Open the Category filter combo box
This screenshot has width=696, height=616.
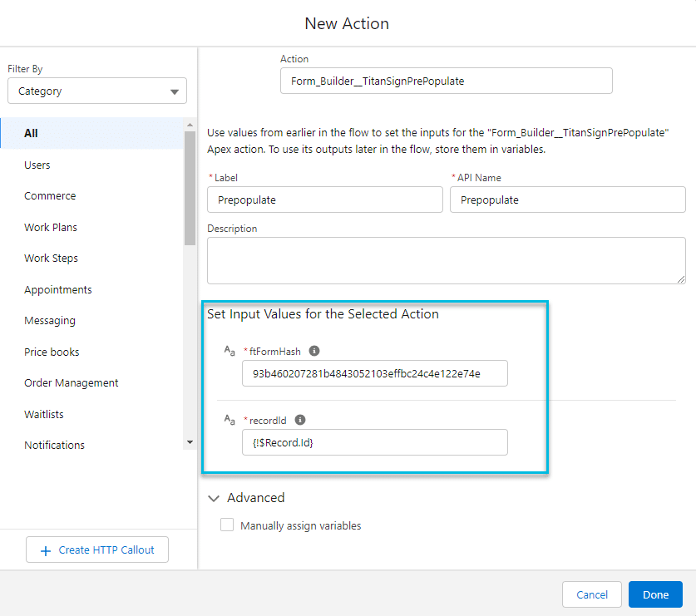96,91
